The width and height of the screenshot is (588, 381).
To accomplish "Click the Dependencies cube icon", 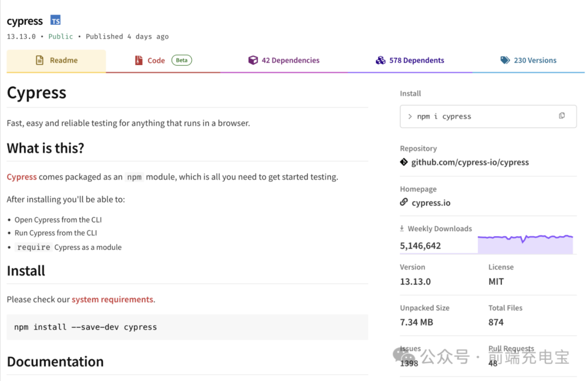I will [253, 60].
